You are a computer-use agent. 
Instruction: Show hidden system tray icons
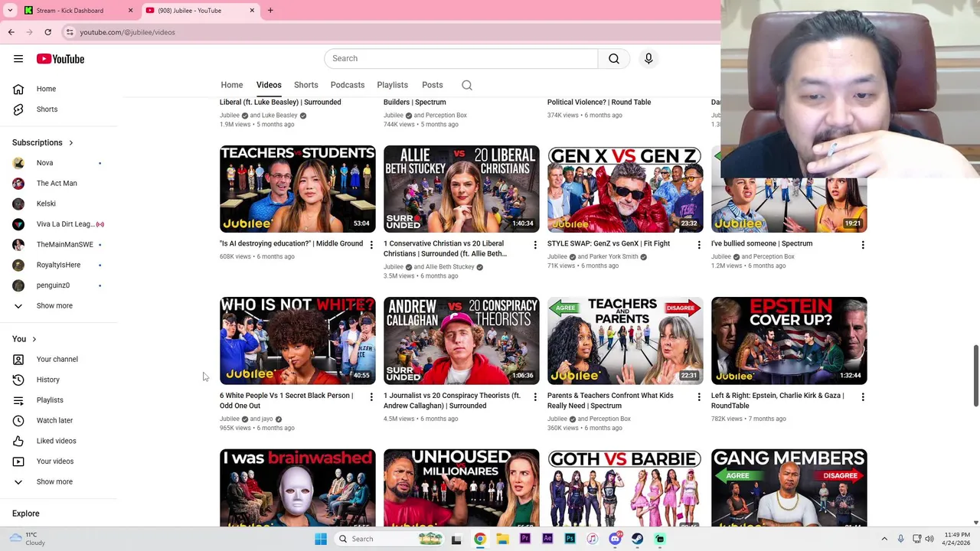coord(884,539)
